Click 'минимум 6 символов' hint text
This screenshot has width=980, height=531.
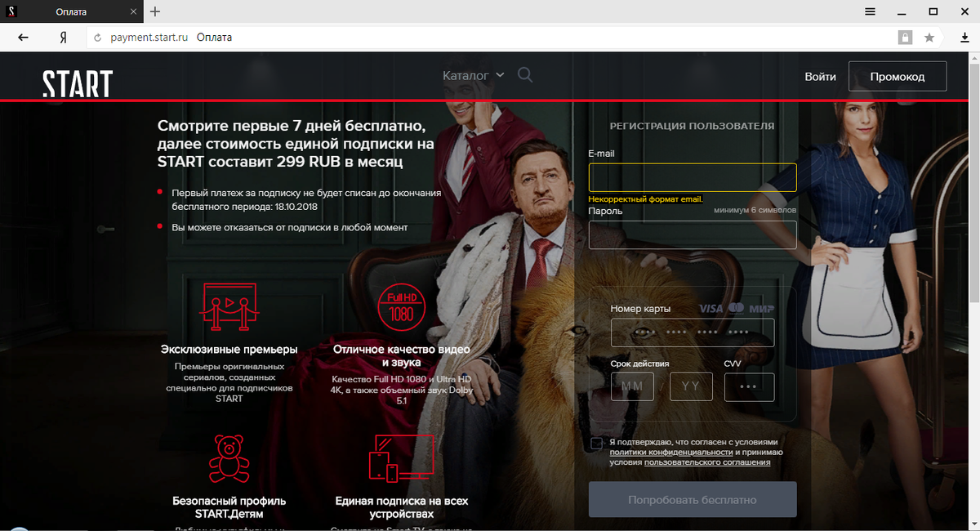pyautogui.click(x=755, y=210)
